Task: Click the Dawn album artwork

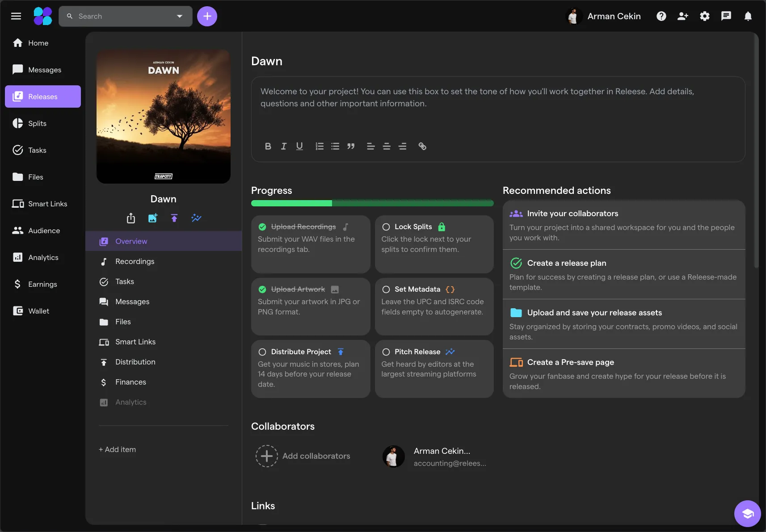Action: (x=164, y=117)
